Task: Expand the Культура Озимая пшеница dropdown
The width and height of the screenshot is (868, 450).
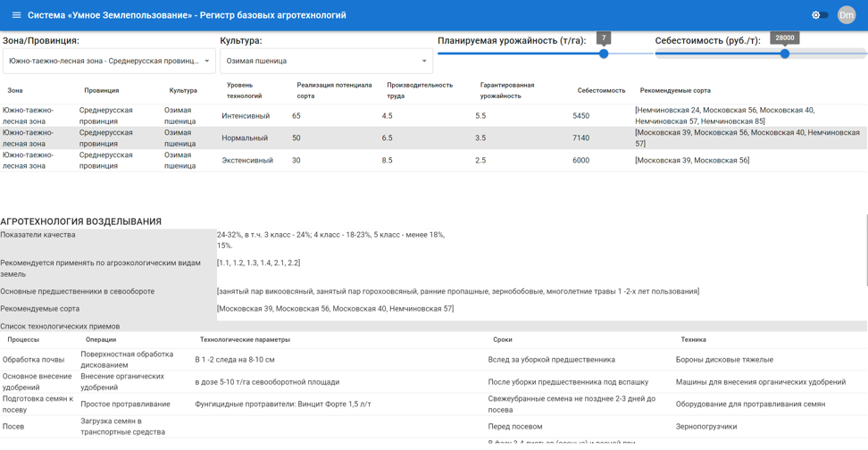Action: point(326,61)
